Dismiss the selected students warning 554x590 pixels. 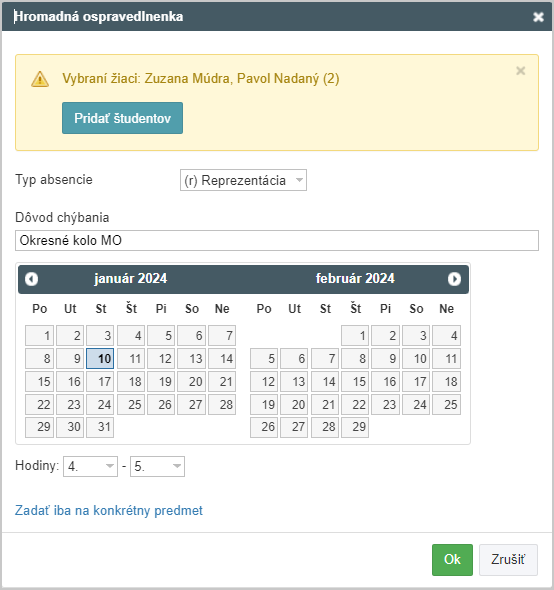pyautogui.click(x=521, y=70)
